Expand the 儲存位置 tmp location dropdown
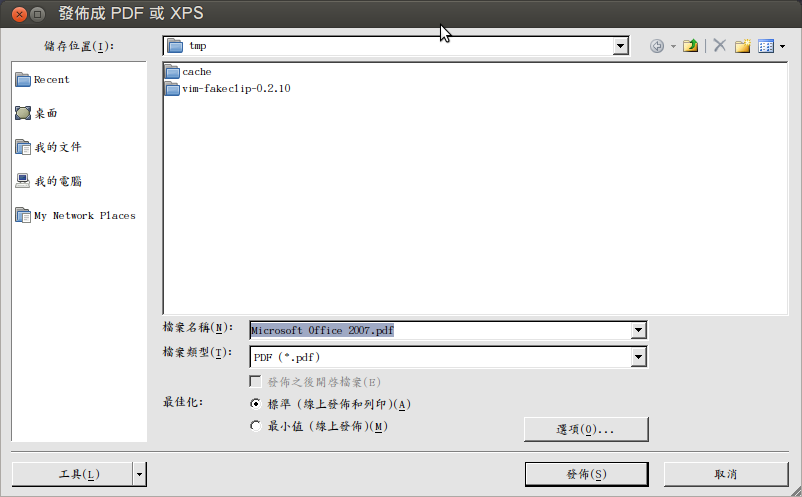The height and width of the screenshot is (497, 802). tap(620, 46)
